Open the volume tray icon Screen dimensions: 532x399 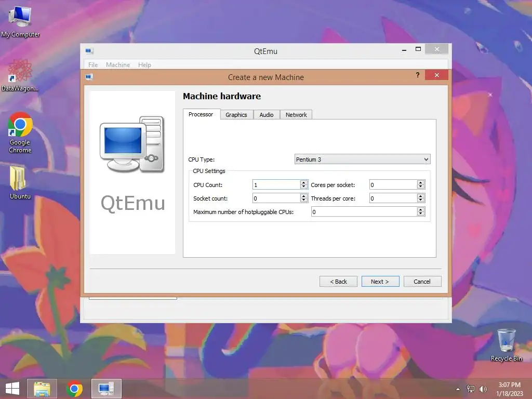[483, 389]
